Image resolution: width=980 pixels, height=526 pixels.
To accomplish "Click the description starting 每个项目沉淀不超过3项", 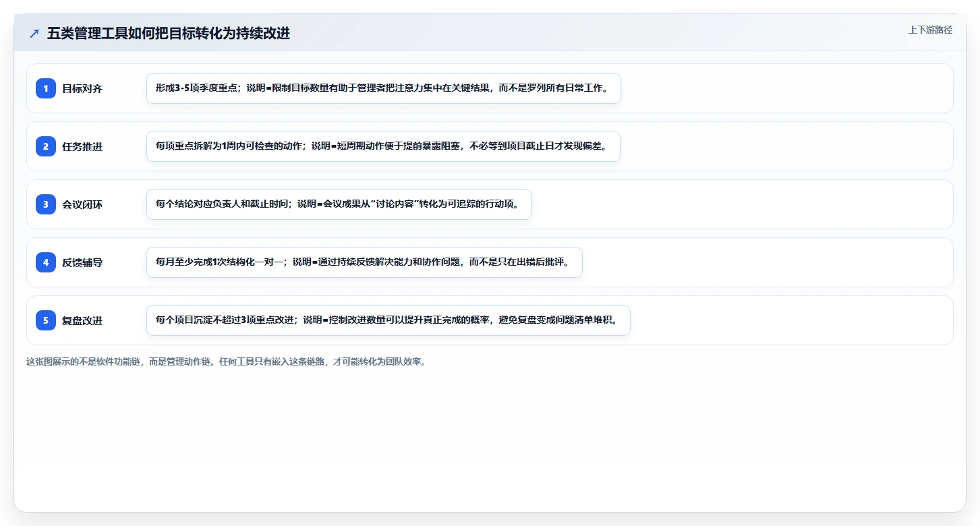I will (388, 320).
